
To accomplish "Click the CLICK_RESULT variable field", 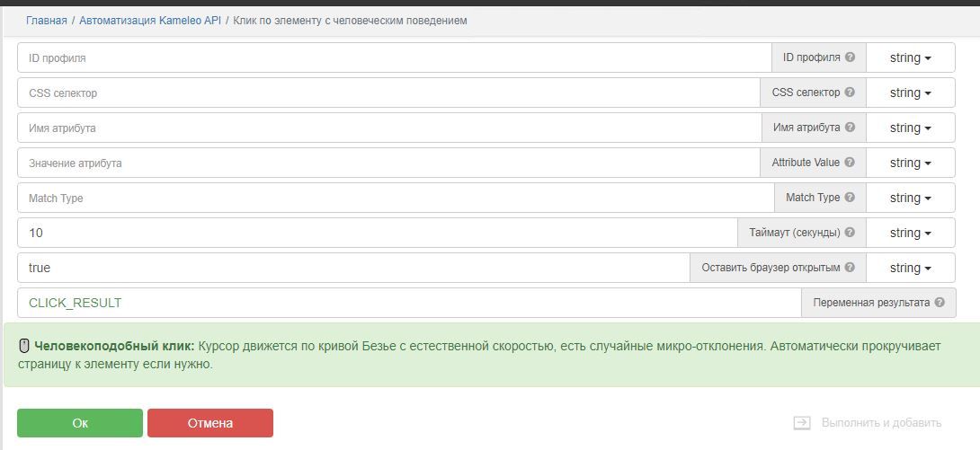I will 409,303.
